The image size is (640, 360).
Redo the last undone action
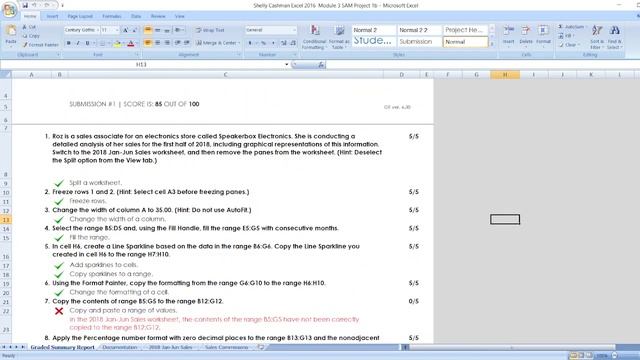[x=47, y=5]
